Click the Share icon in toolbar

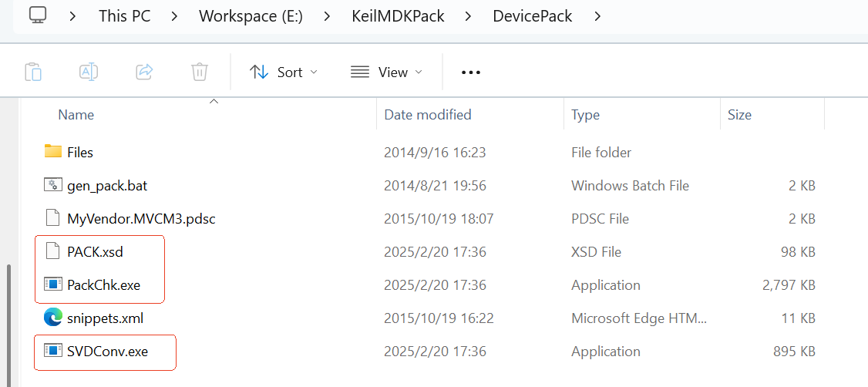click(x=144, y=72)
